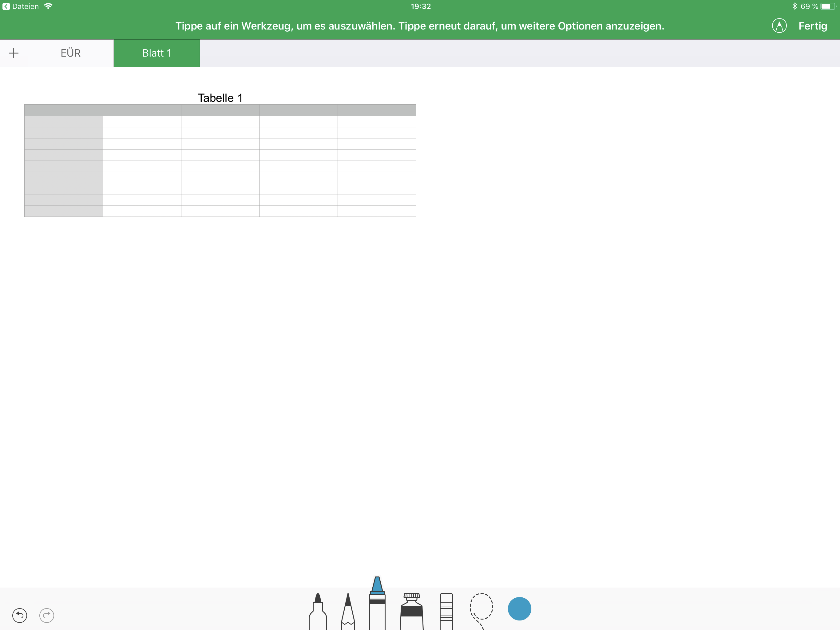Viewport: 840px width, 630px height.
Task: Redo the last drawing action
Action: [47, 615]
